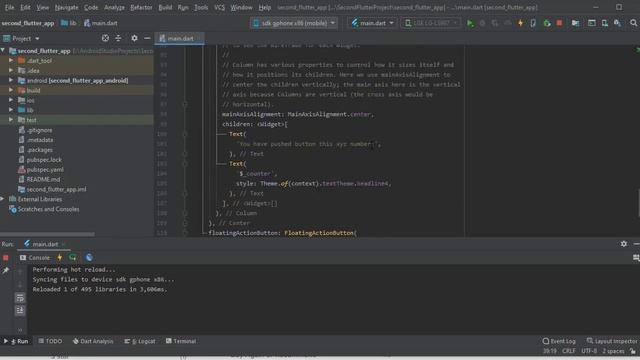Expand the ios folder

11,100
